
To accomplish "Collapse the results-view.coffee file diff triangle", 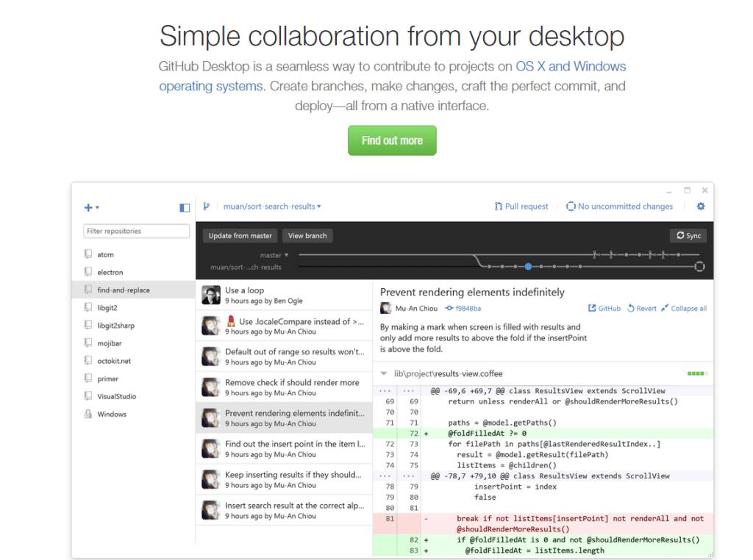I will 384,373.
